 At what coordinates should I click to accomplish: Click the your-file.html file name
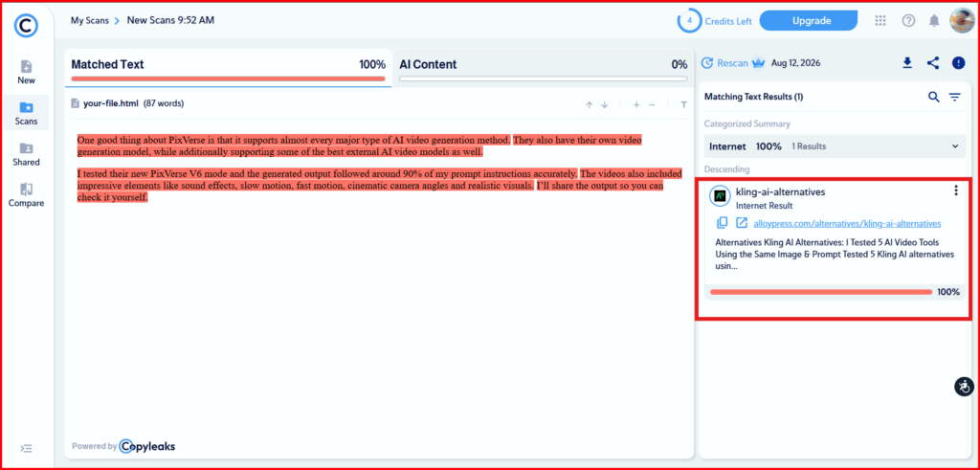(111, 103)
